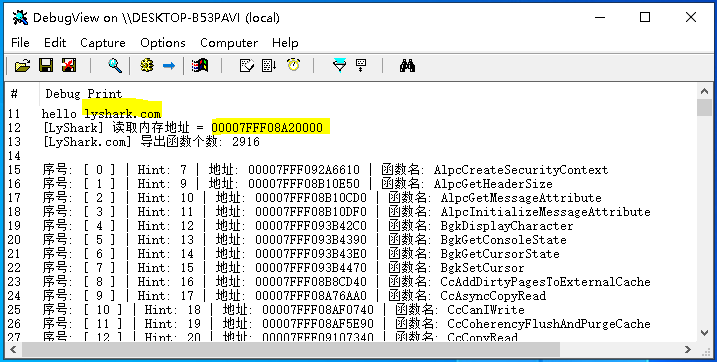Select the BgkGetCursorState row
The height and width of the screenshot is (362, 717).
pos(351,254)
